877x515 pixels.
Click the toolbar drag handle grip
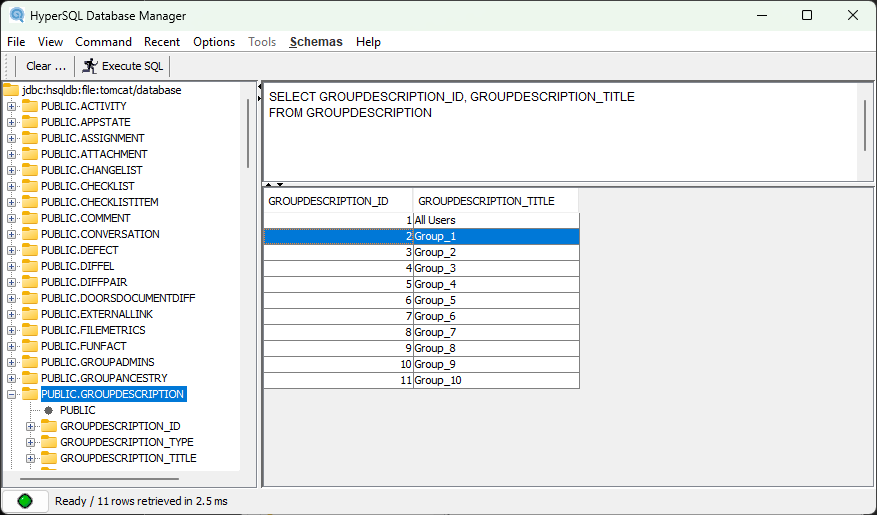(x=7, y=66)
